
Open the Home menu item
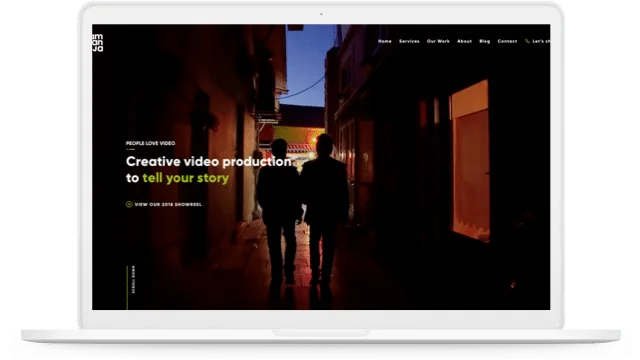coord(384,41)
